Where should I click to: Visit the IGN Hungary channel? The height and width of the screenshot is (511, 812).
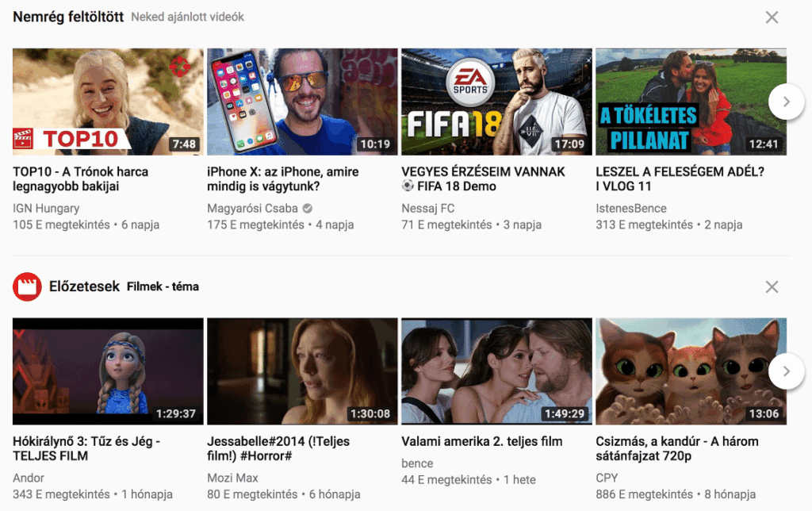[37, 208]
